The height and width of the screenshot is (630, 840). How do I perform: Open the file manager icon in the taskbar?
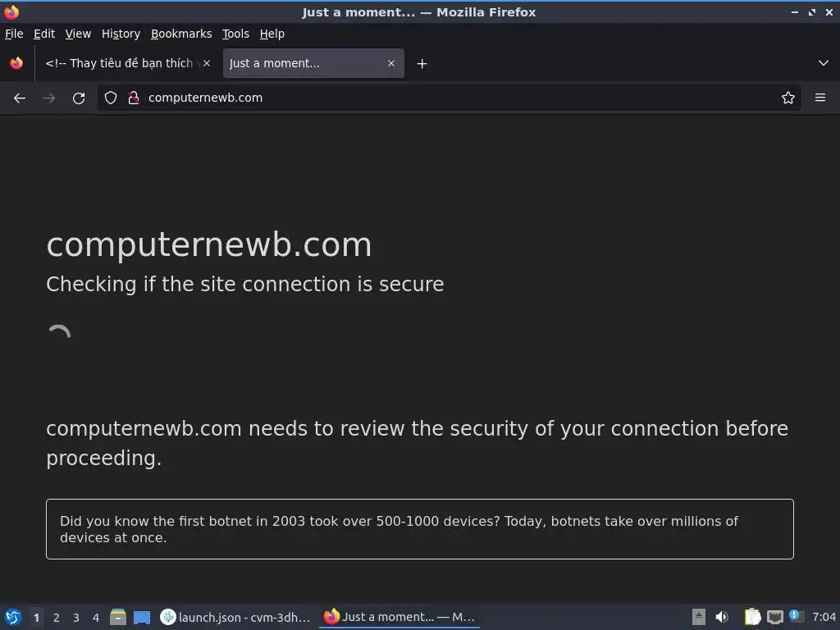point(118,617)
